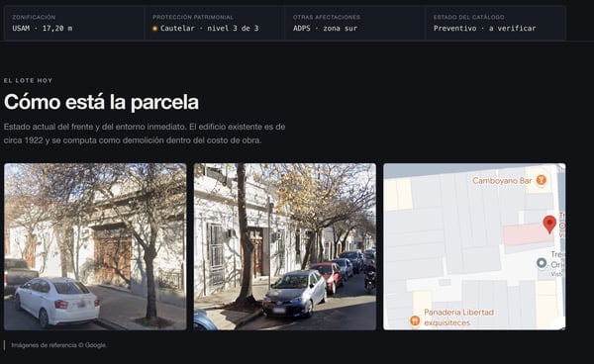Screen dimensions: 594x364
Task: Click the red location pin on map
Action: [x=549, y=225]
